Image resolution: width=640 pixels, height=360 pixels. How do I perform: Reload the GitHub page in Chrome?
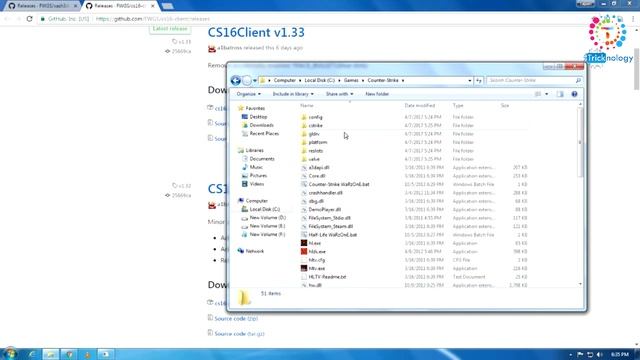(x=29, y=19)
